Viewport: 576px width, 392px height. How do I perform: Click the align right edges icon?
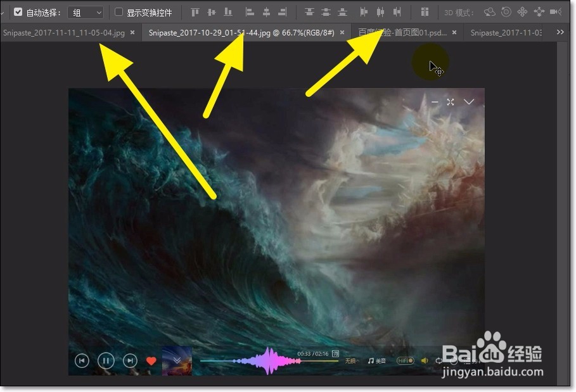pyautogui.click(x=283, y=13)
